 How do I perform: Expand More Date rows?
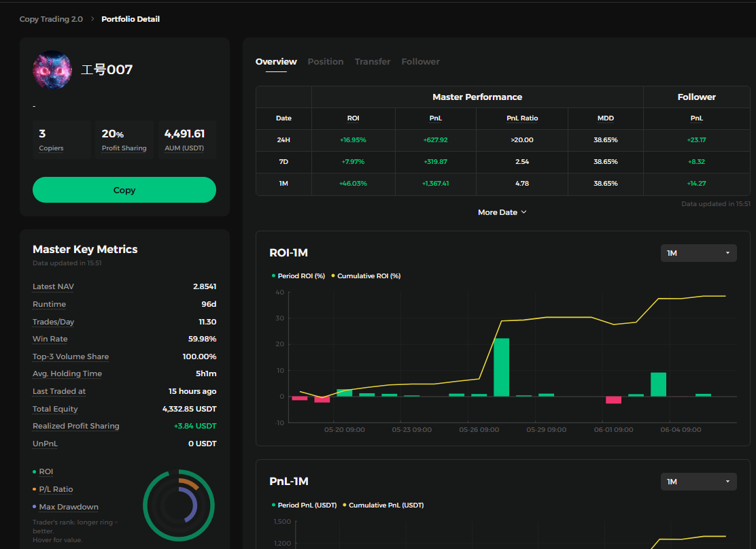tap(502, 212)
